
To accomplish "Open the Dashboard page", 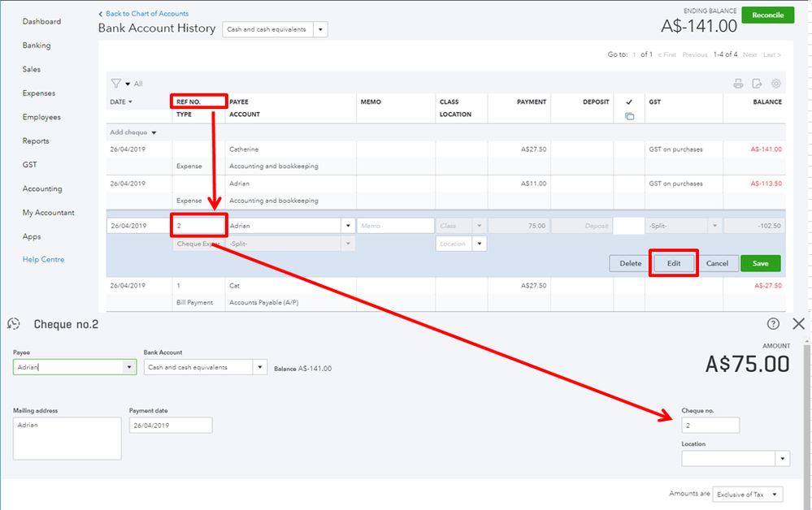I will (x=41, y=21).
